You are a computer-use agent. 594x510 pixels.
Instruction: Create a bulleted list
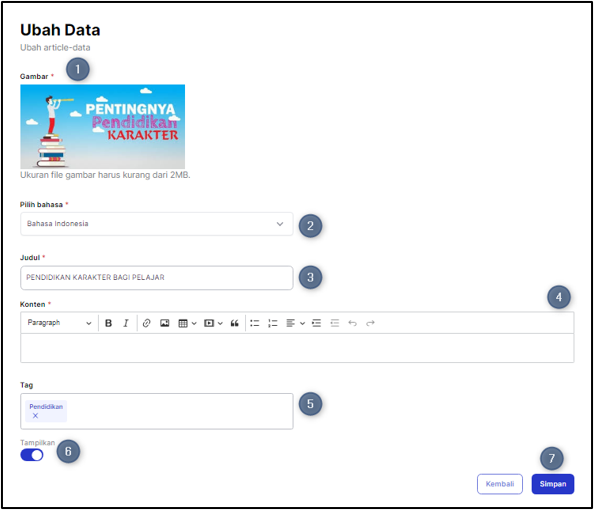(x=255, y=323)
